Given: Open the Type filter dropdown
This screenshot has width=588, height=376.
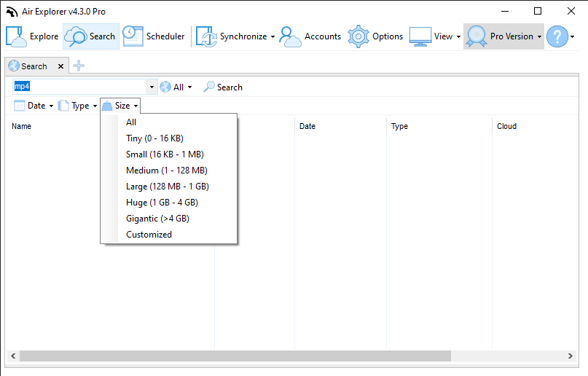Looking at the screenshot, I should point(78,106).
